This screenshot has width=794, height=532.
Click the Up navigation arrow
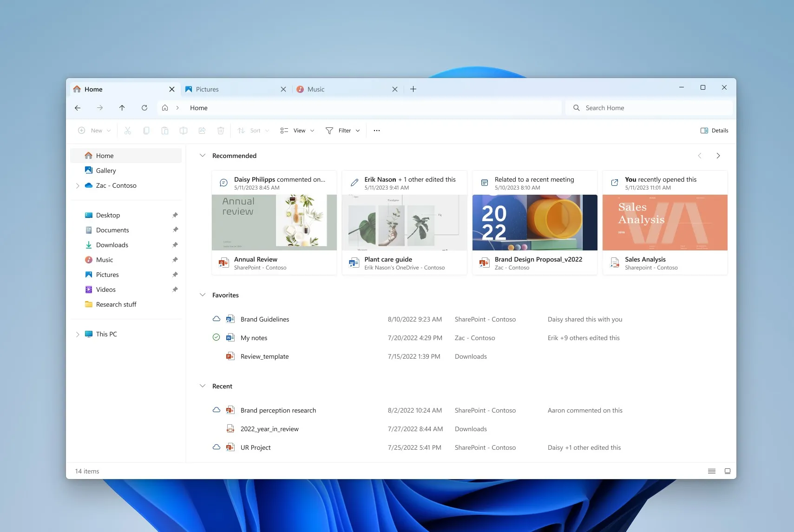[122, 107]
